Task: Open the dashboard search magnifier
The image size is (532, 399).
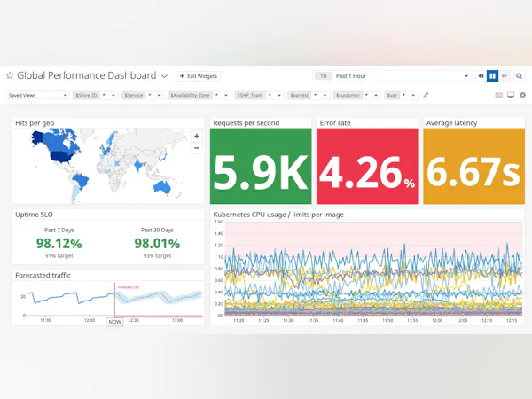Action: pyautogui.click(x=519, y=76)
